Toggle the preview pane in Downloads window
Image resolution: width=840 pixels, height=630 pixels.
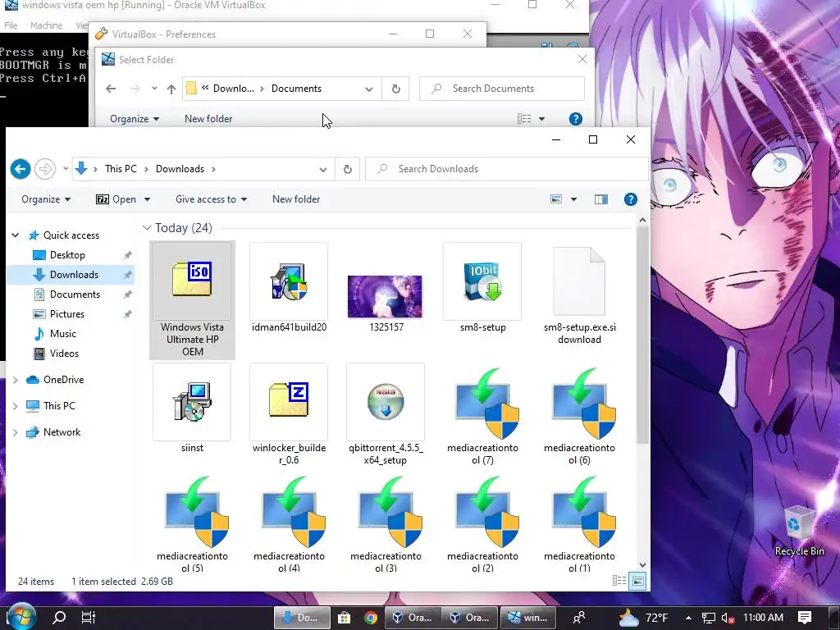click(601, 199)
